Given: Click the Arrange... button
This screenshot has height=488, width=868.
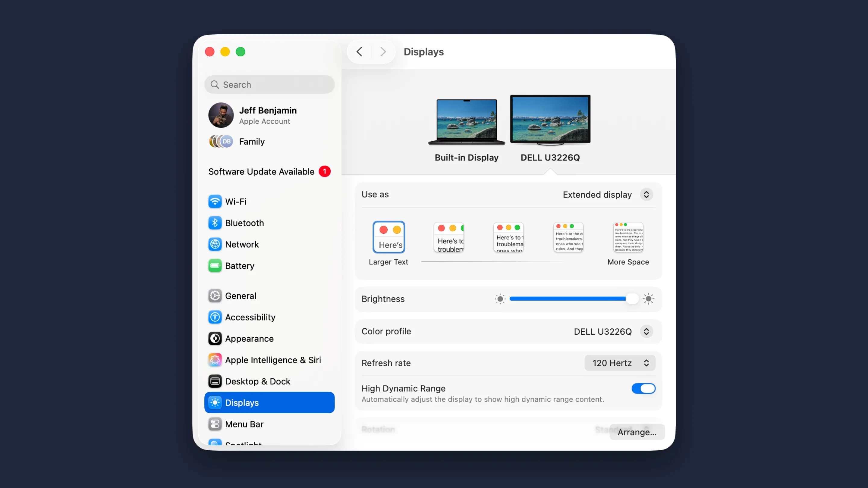Looking at the screenshot, I should (637, 432).
